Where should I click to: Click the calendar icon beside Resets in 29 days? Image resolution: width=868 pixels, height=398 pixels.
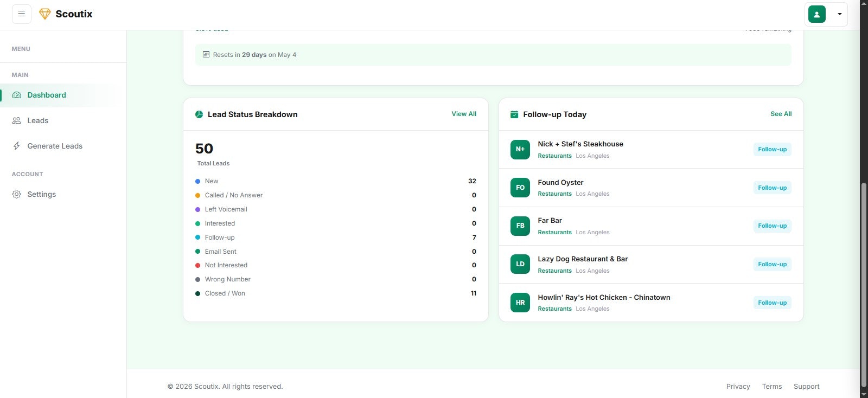coord(206,54)
